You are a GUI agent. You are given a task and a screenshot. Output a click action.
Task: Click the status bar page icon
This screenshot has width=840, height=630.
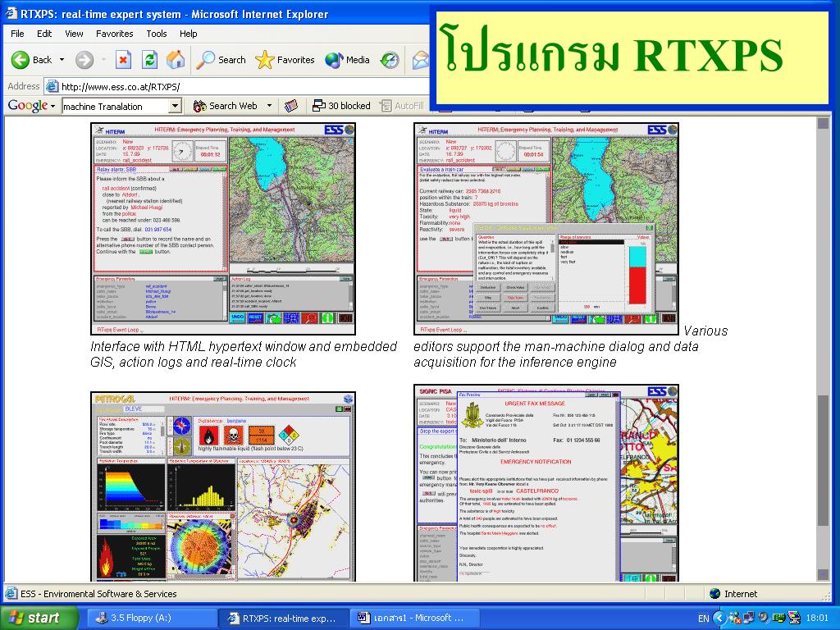pos(11,594)
